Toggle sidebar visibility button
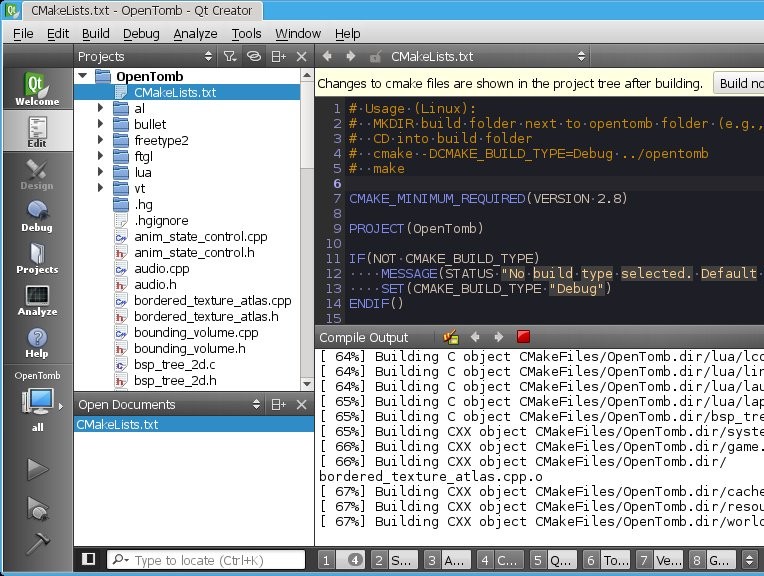Image resolution: width=764 pixels, height=576 pixels. 89,559
